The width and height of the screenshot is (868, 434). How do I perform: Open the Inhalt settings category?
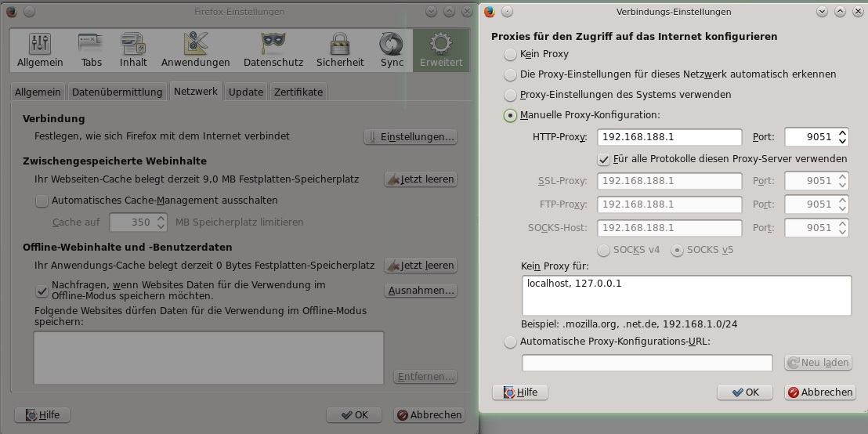coord(133,50)
